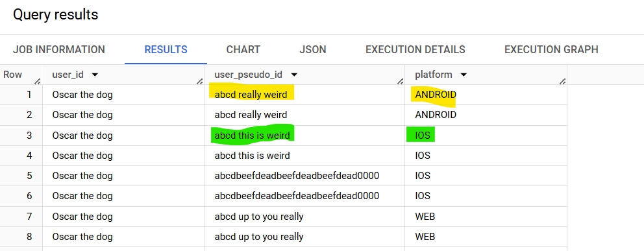Open the user_pseudo_id column dropdown arrow
Viewport: 644px width, 251px height.
293,75
